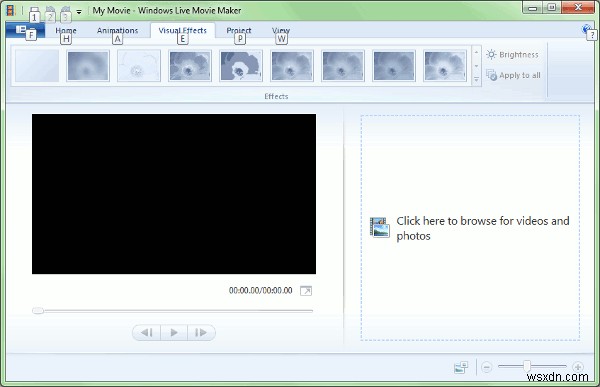The height and width of the screenshot is (387, 600).
Task: Go to next frame button
Action: click(201, 333)
